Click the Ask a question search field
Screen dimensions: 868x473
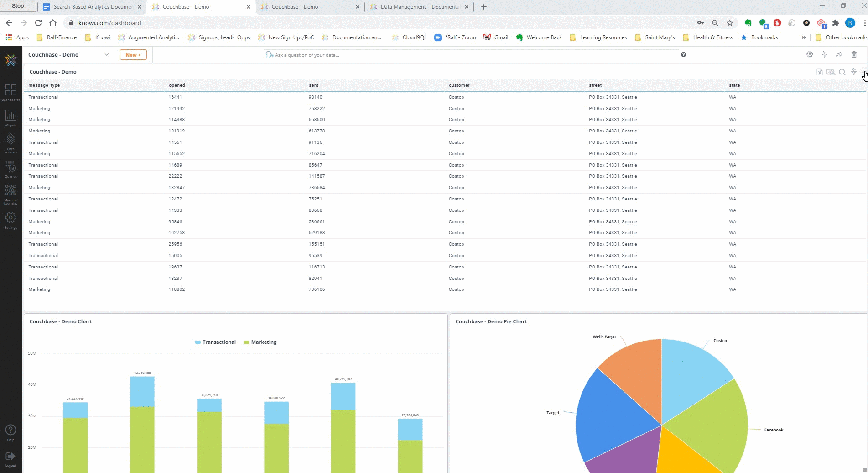(x=471, y=55)
